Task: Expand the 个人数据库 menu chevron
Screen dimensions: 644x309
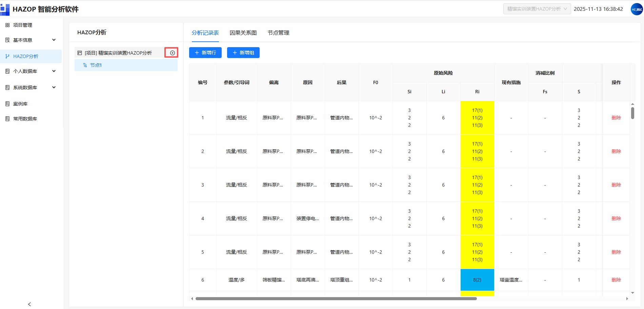Action: [54, 71]
